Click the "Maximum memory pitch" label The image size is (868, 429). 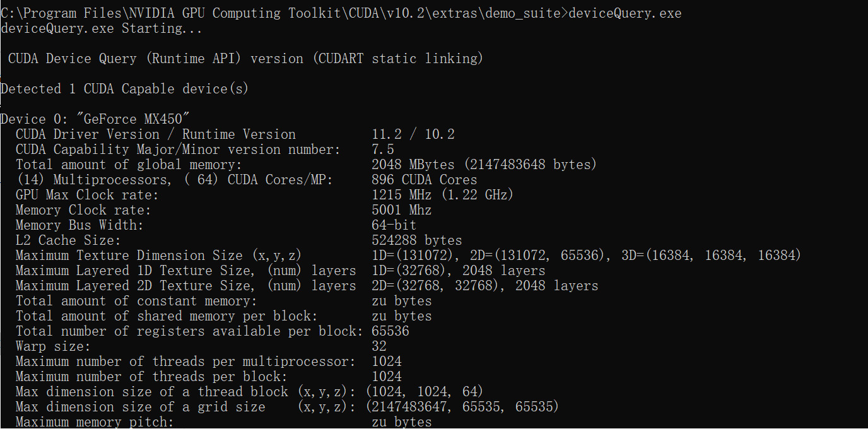95,421
